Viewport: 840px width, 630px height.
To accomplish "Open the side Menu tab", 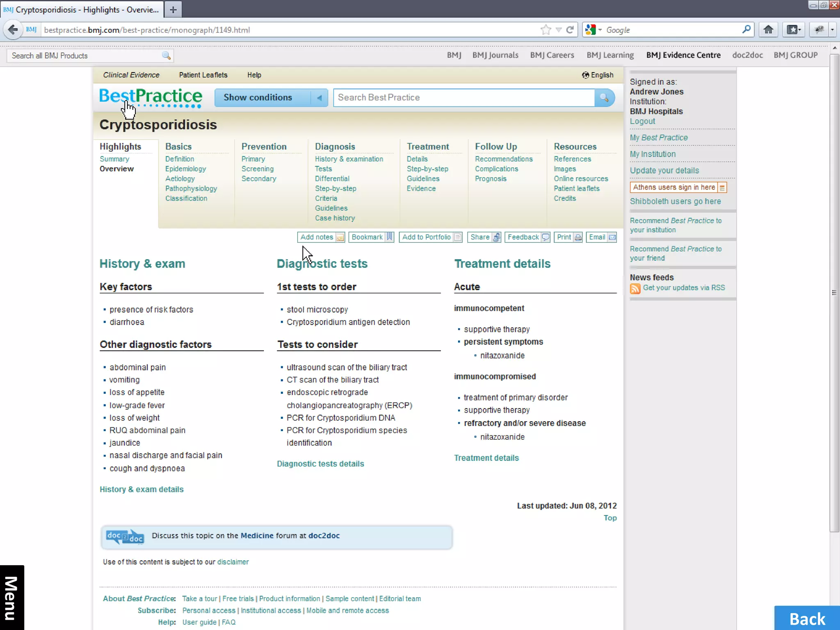I will [x=12, y=598].
